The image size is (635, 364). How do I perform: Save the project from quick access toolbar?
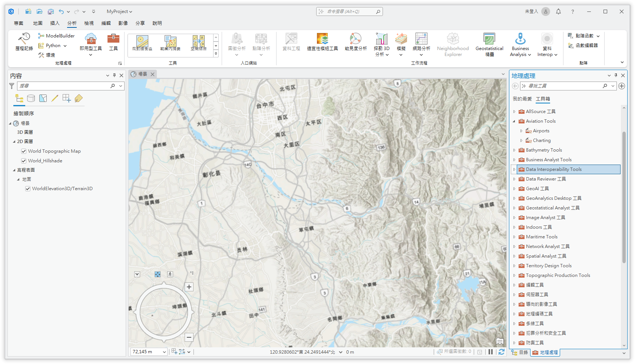(51, 11)
